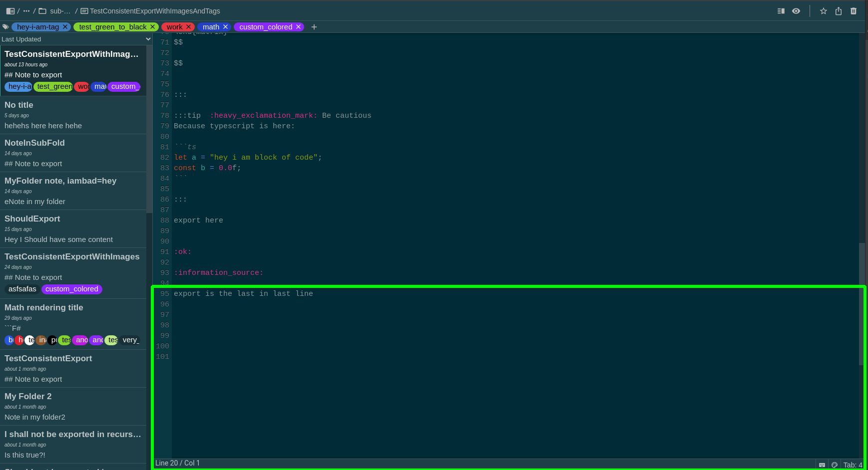Click the tags icon in tag bar
Image resolution: width=868 pixels, height=470 pixels.
[5, 27]
